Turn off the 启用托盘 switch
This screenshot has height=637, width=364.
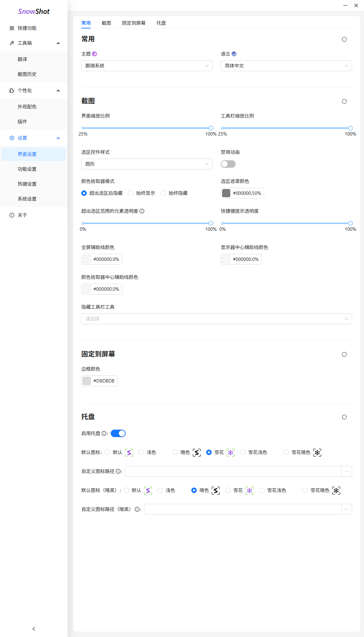[118, 433]
